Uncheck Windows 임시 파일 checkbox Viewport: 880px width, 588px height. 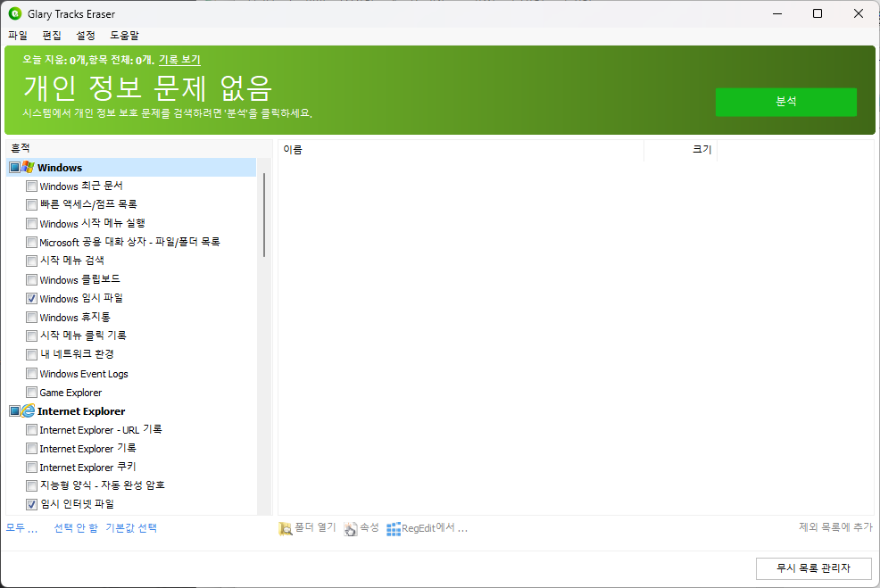31,299
